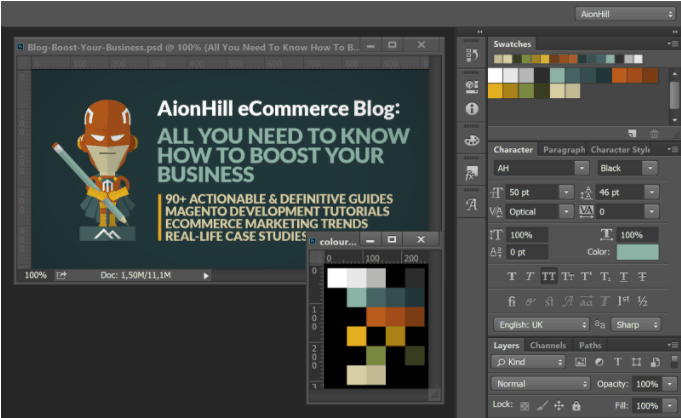Toggle Faux Bold text style
Screen dimensions: 681x418
click(x=512, y=276)
